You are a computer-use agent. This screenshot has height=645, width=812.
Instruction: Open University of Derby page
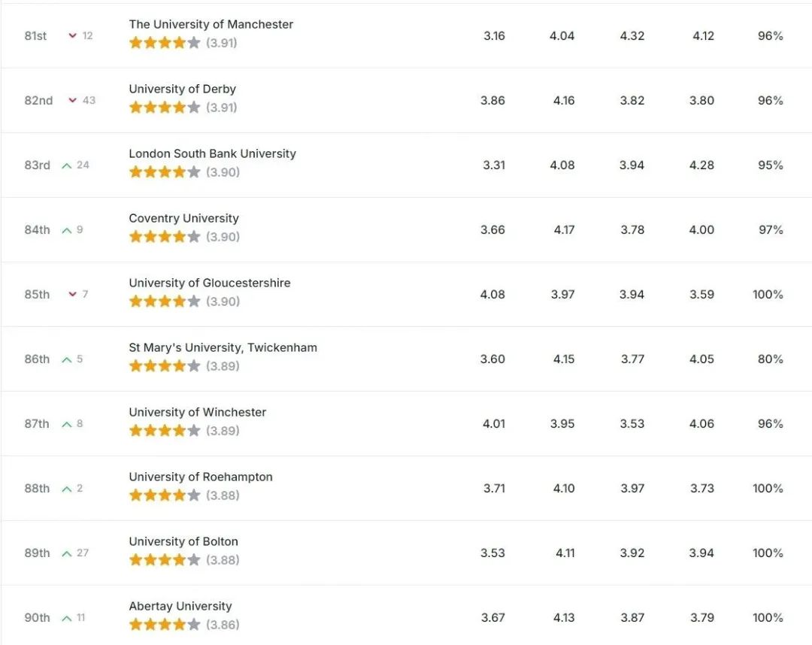(x=182, y=89)
